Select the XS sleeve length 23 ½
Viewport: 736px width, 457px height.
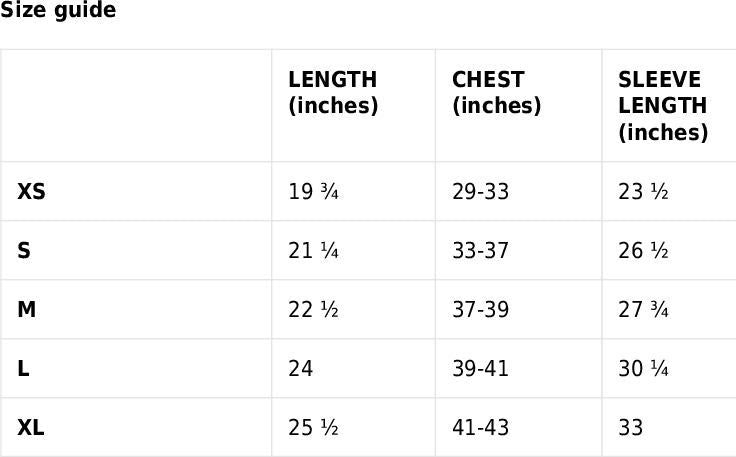pyautogui.click(x=643, y=191)
